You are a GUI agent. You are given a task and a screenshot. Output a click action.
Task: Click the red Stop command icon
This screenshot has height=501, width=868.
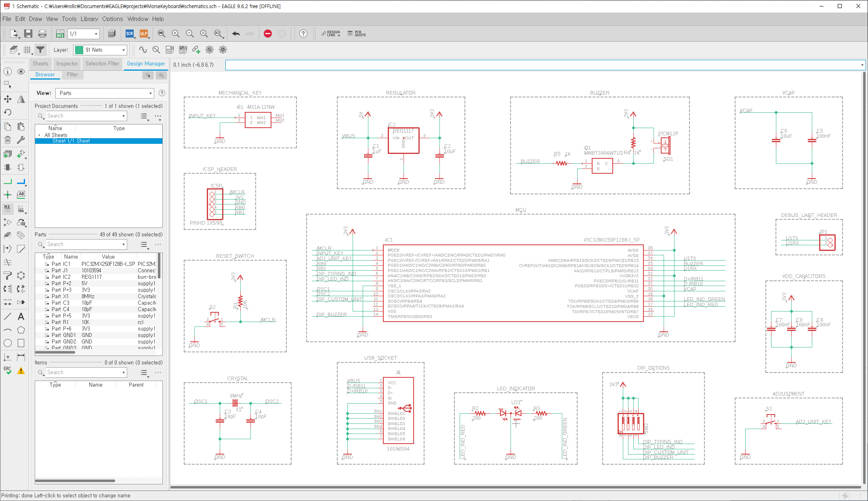(267, 34)
